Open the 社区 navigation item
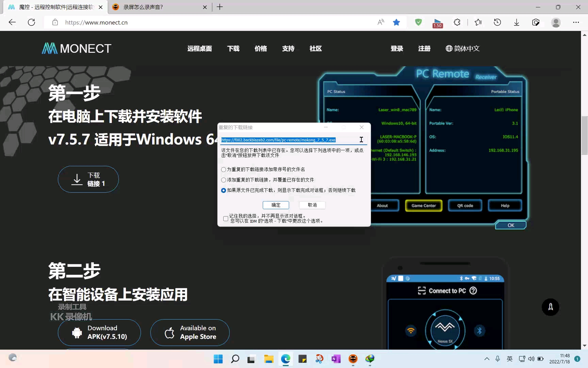This screenshot has width=588, height=368. tap(316, 49)
